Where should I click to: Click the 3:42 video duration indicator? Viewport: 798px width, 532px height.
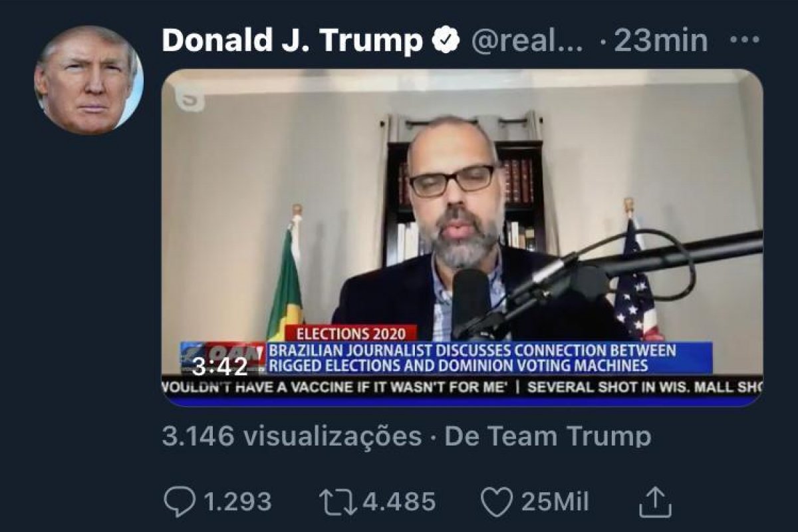point(219,365)
